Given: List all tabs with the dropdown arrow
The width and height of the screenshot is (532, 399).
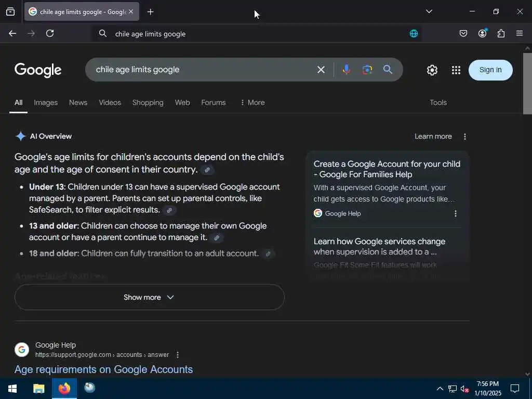Looking at the screenshot, I should pyautogui.click(x=429, y=11).
